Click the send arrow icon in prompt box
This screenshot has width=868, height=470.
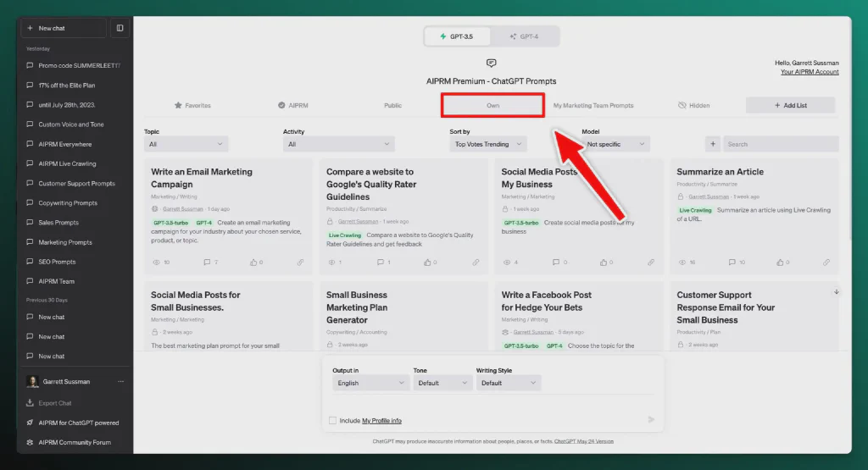click(x=651, y=420)
